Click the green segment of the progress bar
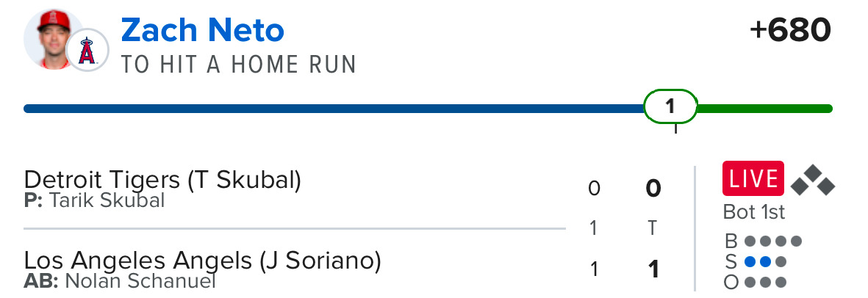The width and height of the screenshot is (868, 298). pos(764,109)
